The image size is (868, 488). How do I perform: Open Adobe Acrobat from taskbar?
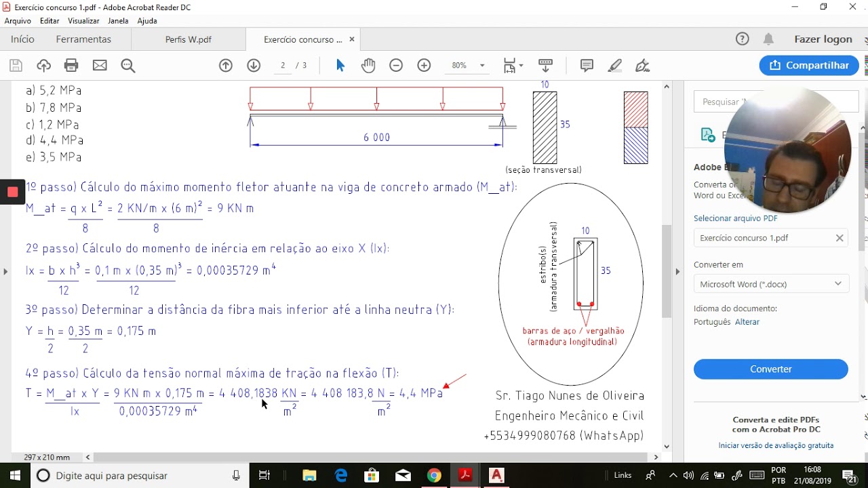tap(465, 476)
